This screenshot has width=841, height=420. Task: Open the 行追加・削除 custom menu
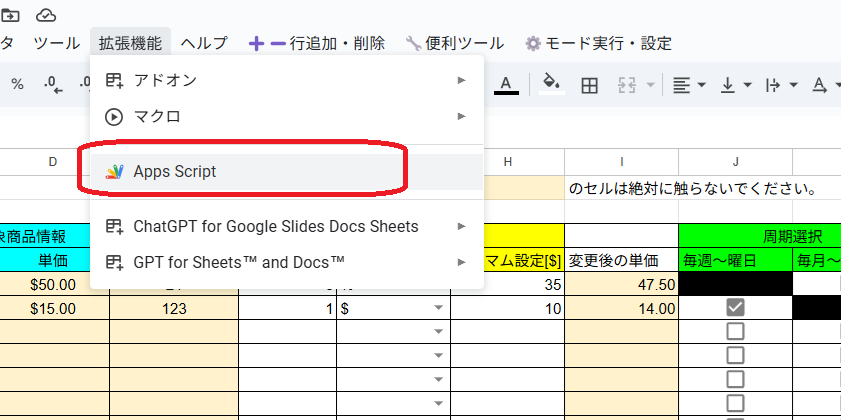(317, 43)
